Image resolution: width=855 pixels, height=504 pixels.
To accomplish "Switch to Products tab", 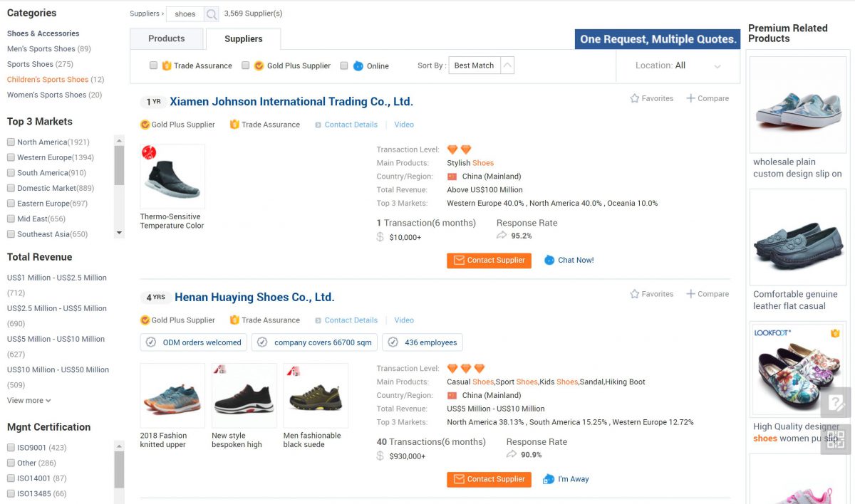I will point(167,38).
